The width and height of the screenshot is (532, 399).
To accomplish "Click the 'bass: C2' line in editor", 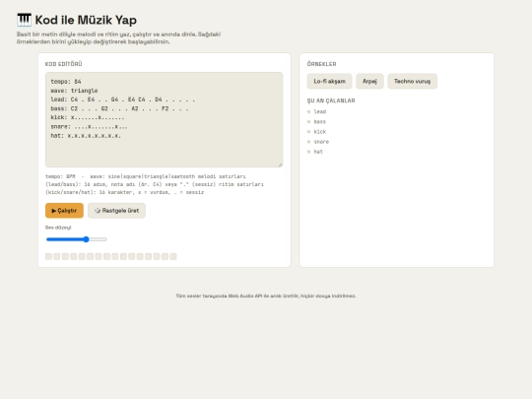I will click(x=119, y=109).
